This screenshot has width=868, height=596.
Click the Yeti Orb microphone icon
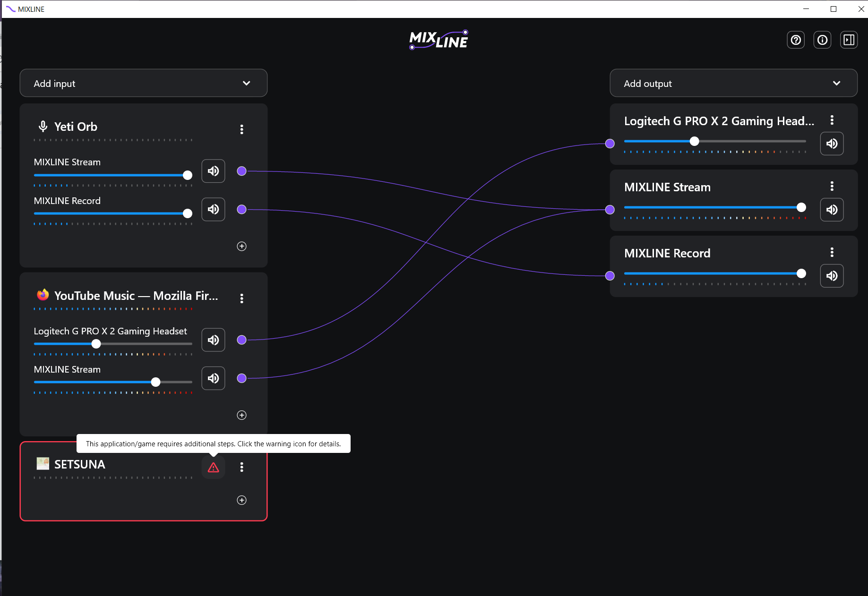tap(43, 127)
